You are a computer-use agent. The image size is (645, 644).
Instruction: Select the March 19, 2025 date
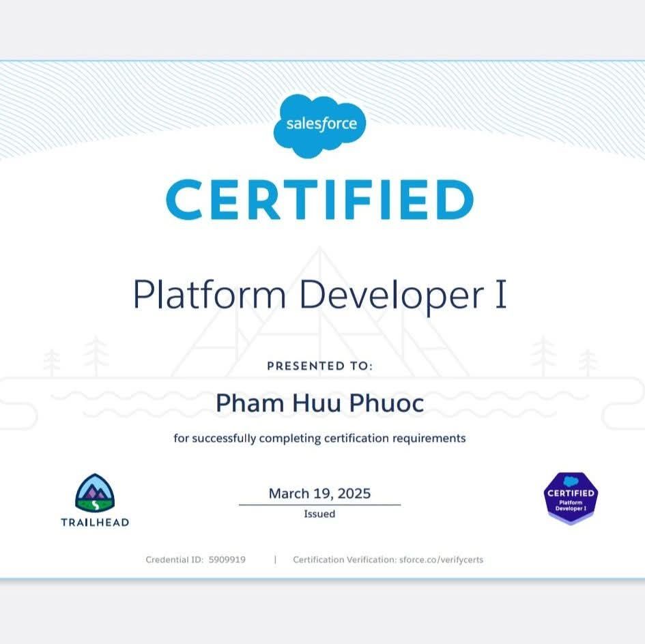319,493
